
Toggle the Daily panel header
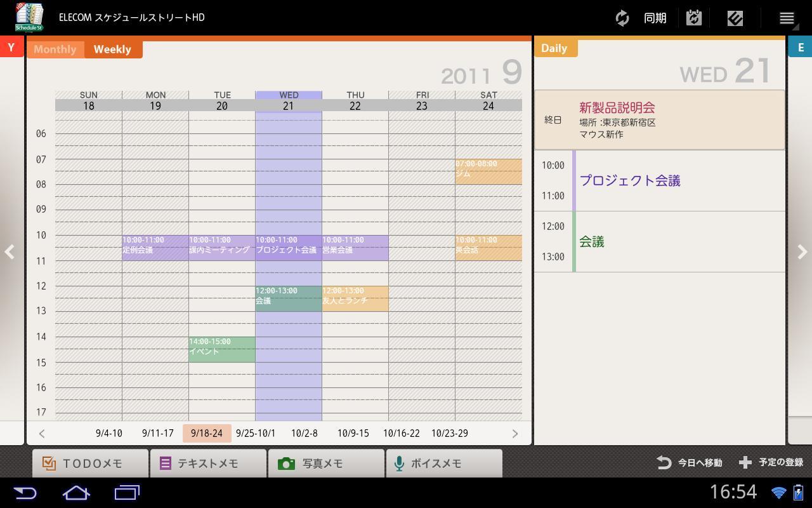tap(555, 48)
